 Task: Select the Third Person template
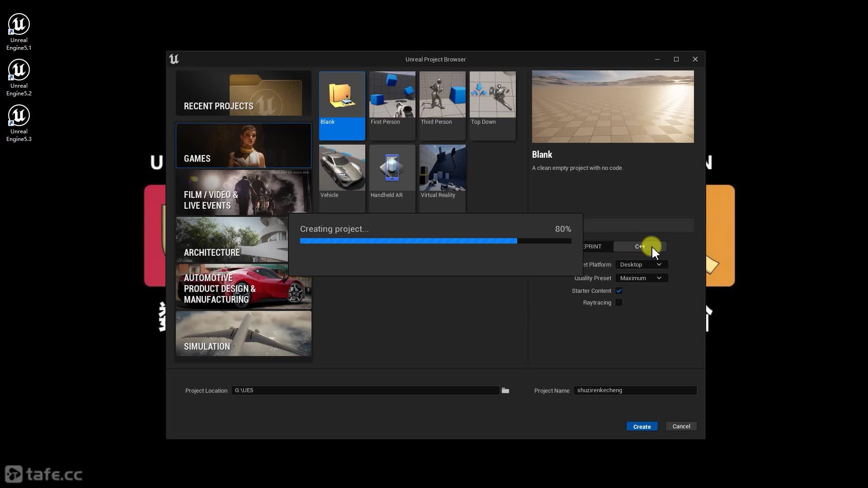pos(443,106)
